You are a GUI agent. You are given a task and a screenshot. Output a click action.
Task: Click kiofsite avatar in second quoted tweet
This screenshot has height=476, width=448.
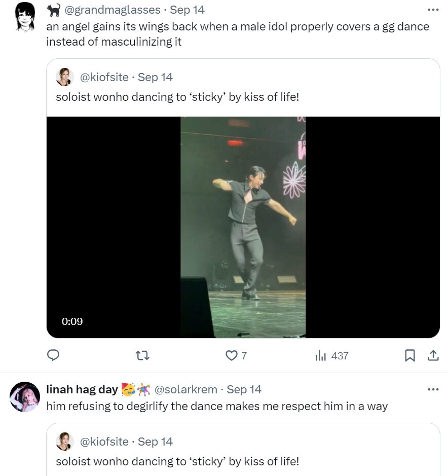coord(65,442)
